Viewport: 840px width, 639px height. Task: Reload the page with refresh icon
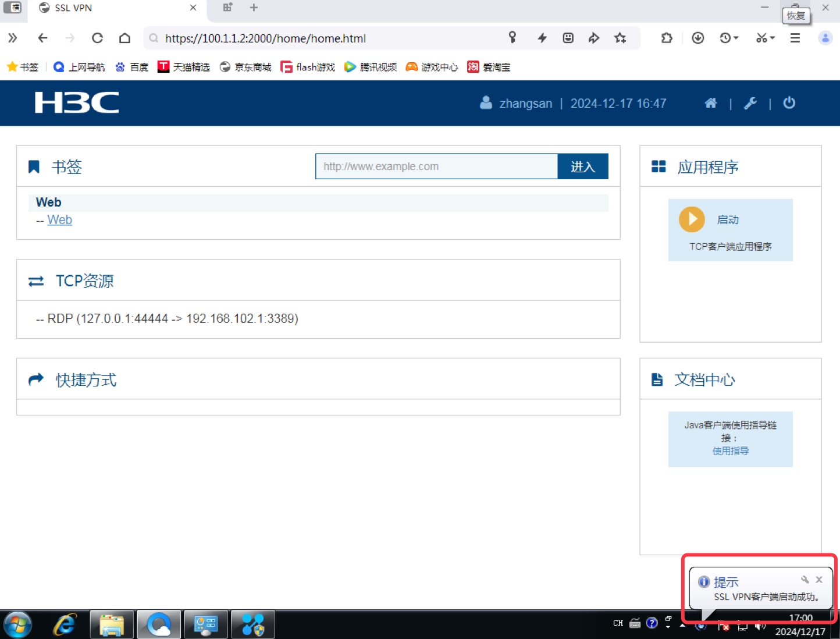tap(97, 38)
